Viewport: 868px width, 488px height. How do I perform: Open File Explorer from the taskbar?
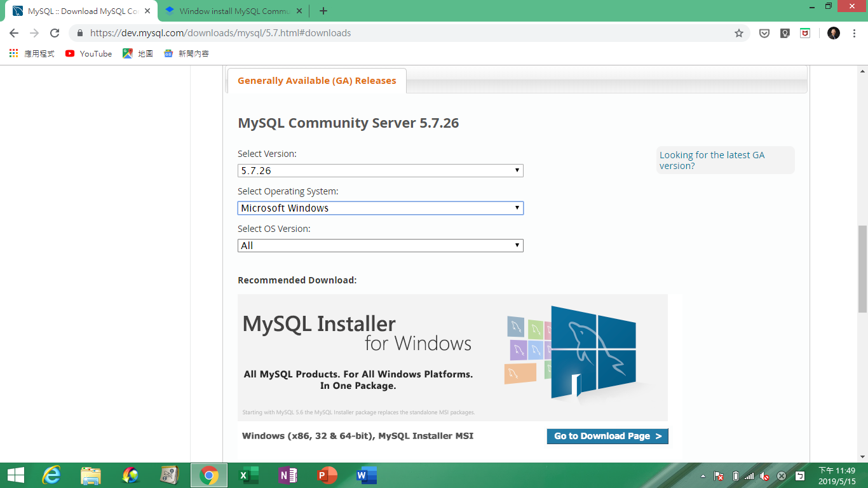[x=91, y=475]
